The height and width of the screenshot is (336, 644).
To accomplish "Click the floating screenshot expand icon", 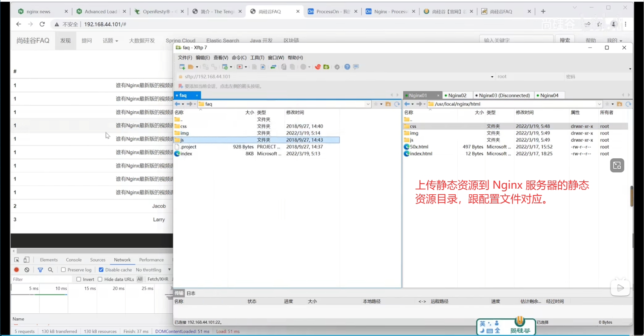I will tap(617, 165).
